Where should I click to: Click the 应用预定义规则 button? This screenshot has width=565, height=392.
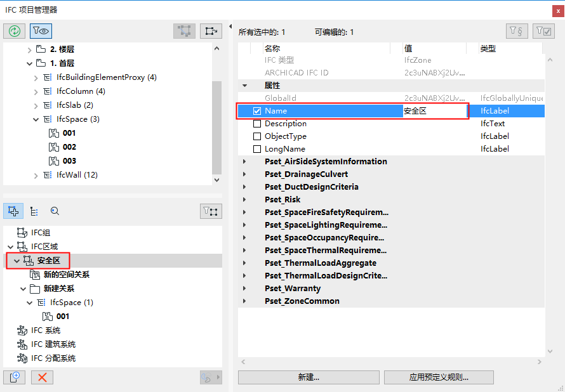439,377
